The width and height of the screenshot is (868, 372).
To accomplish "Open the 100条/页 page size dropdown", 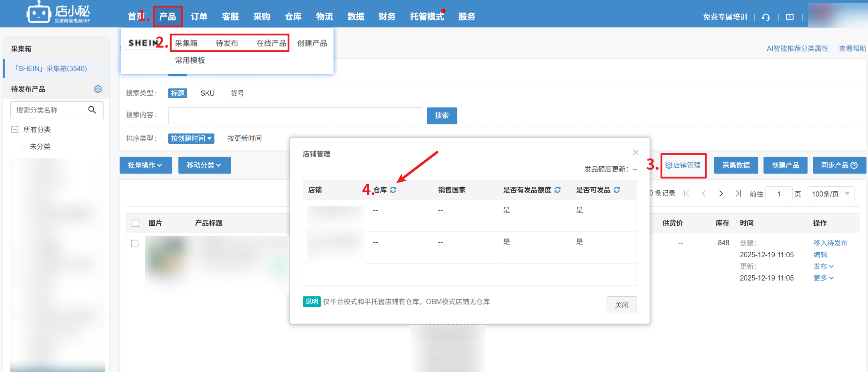I will pos(830,194).
